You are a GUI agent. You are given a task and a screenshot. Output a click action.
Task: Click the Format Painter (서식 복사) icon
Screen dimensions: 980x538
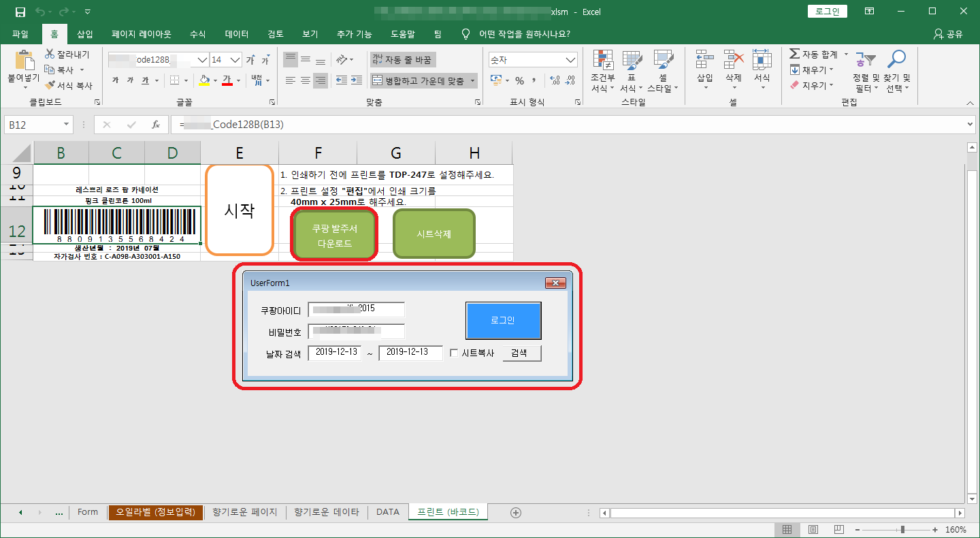tap(50, 86)
